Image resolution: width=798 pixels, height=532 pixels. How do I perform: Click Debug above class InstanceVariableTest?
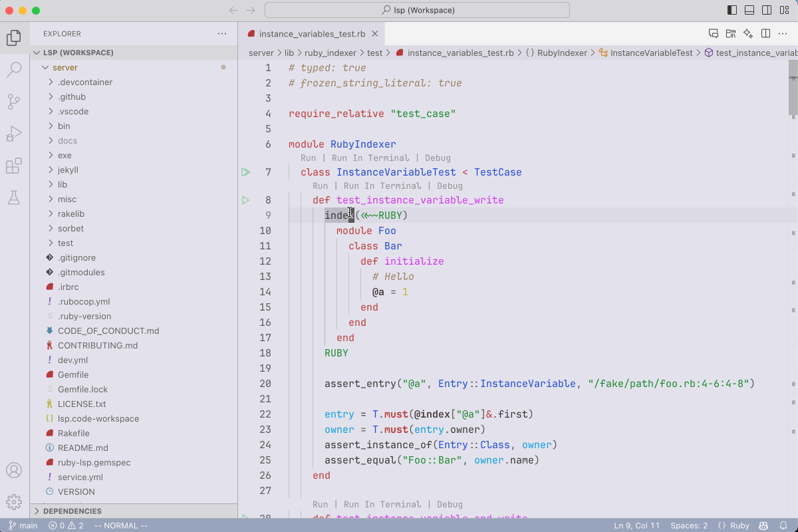coord(438,158)
